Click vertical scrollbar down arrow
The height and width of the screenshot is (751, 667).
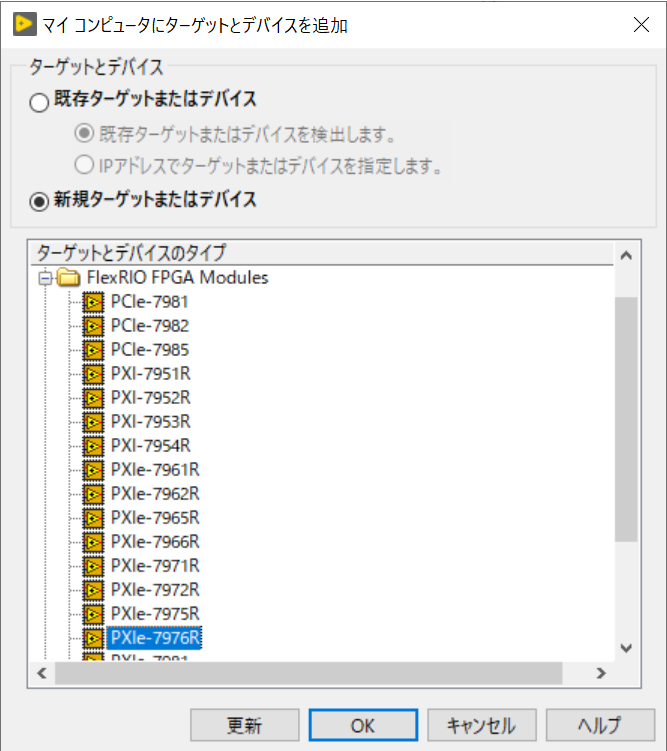coord(626,649)
